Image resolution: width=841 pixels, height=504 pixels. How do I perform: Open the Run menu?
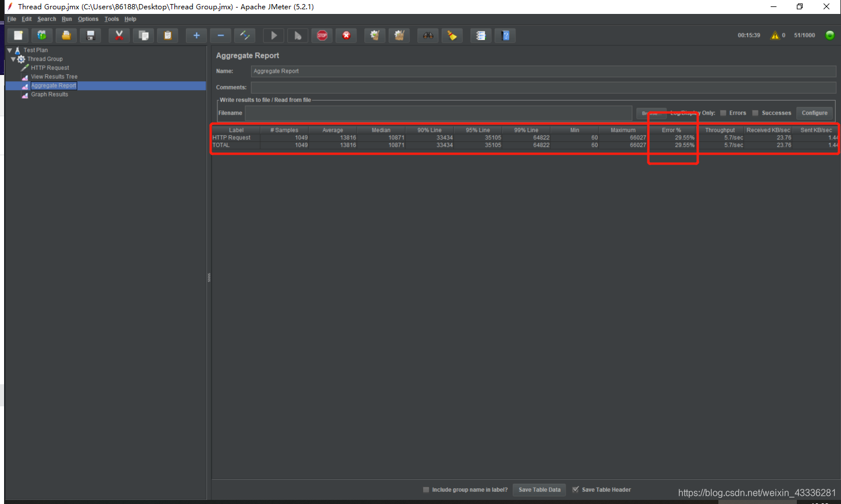click(67, 19)
